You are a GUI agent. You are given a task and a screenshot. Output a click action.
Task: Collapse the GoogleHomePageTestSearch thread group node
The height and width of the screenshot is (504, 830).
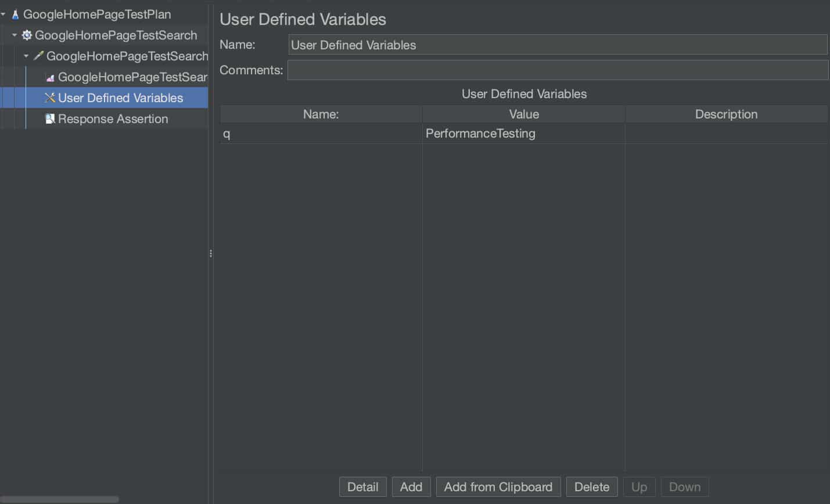(15, 35)
